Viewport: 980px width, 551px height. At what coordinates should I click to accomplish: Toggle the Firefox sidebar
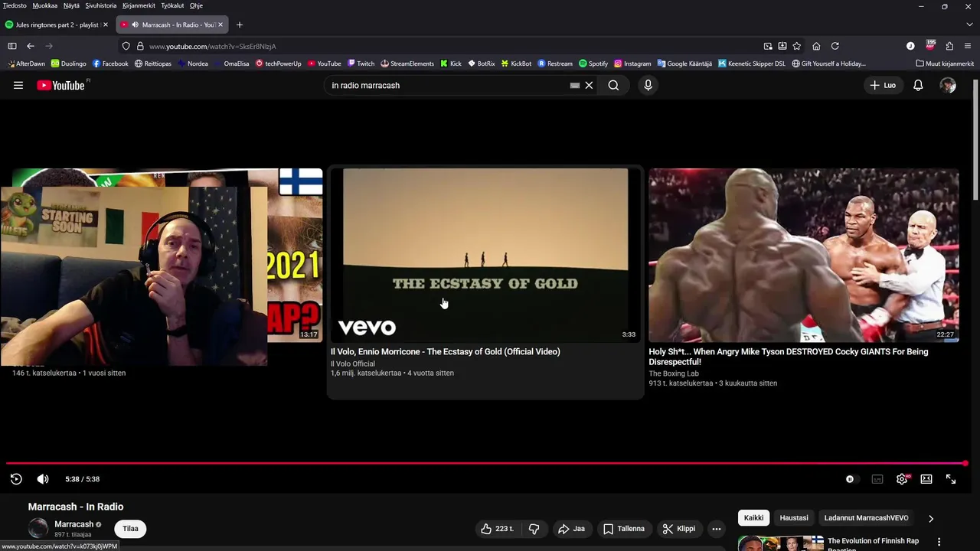[x=11, y=46]
